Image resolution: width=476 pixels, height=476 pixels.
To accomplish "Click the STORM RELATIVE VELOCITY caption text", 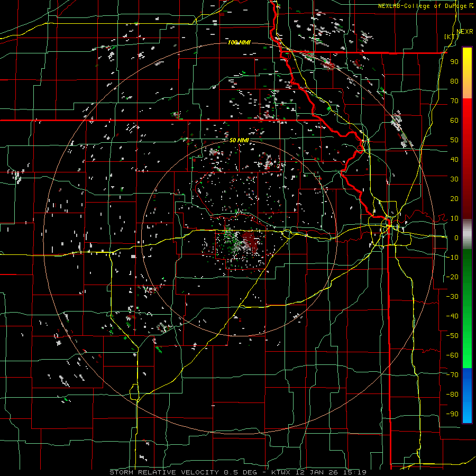I will (164, 472).
